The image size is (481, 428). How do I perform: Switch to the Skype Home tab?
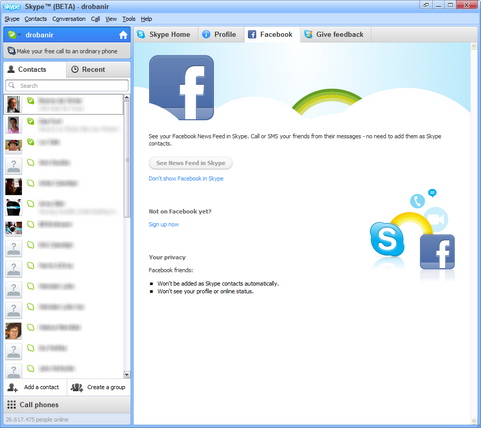166,34
